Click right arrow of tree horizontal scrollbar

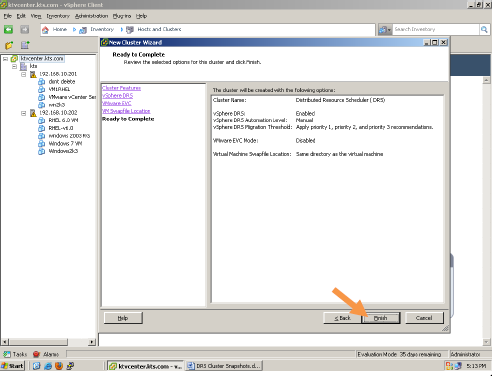tap(92, 342)
